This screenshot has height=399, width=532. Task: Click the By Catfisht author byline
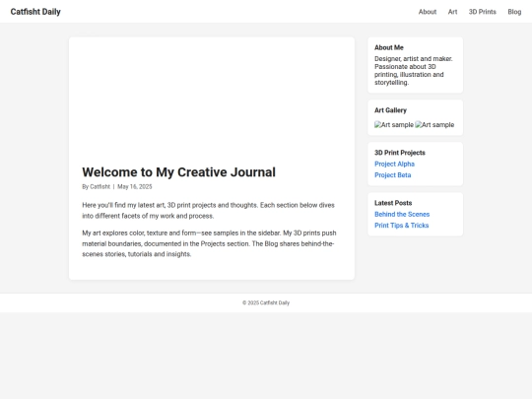click(x=96, y=186)
